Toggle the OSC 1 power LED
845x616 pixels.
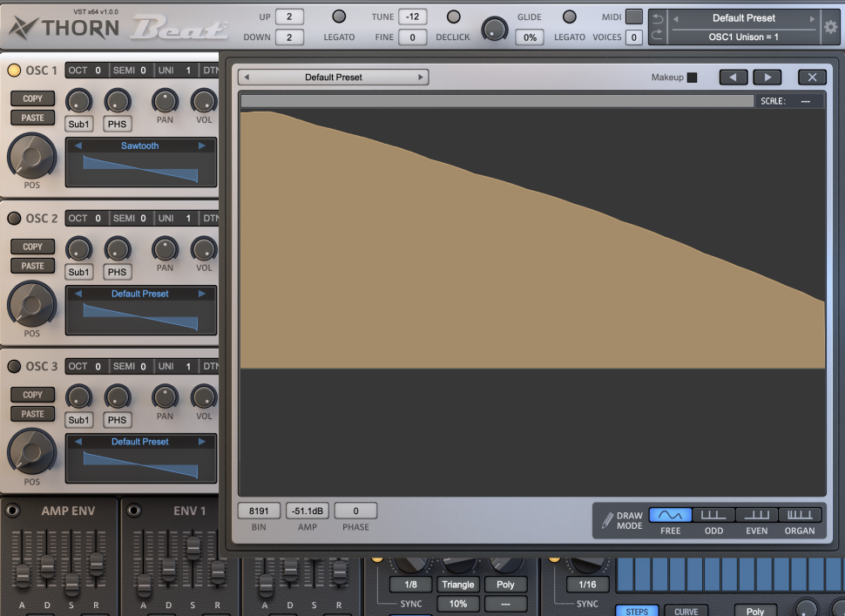(14, 71)
